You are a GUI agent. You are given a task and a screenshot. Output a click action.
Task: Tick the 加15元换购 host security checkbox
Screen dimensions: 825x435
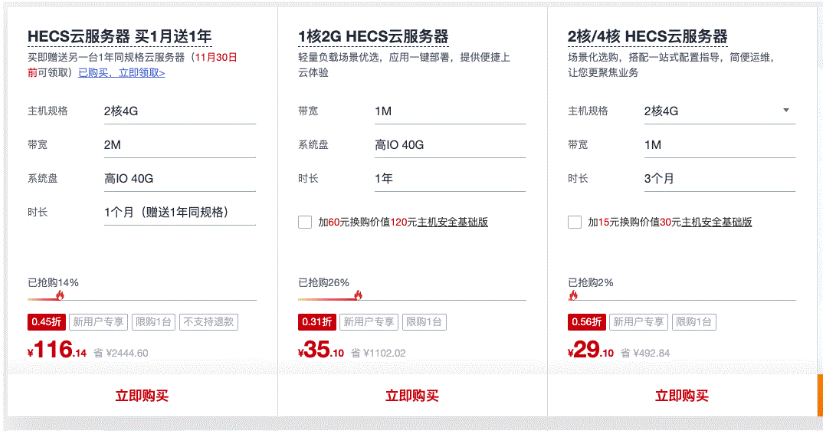pos(574,222)
